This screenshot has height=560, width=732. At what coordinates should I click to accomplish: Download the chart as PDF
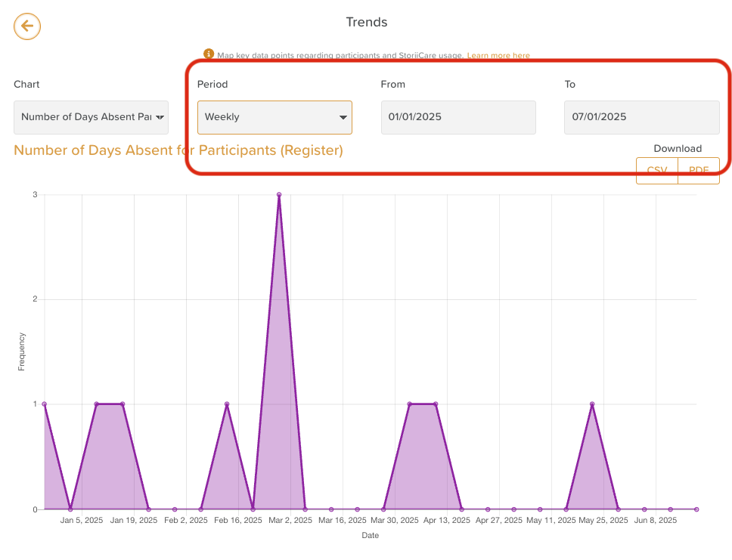699,171
